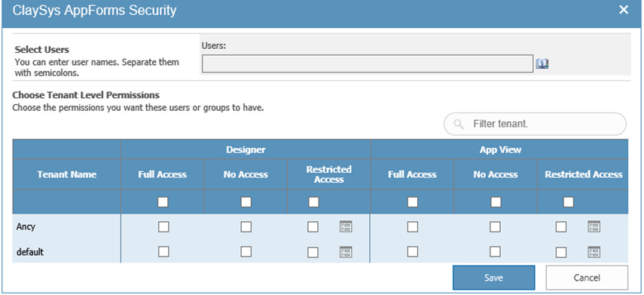This screenshot has width=644, height=295.
Task: Close the ClaySys AppForms Security dialog
Action: [x=624, y=10]
